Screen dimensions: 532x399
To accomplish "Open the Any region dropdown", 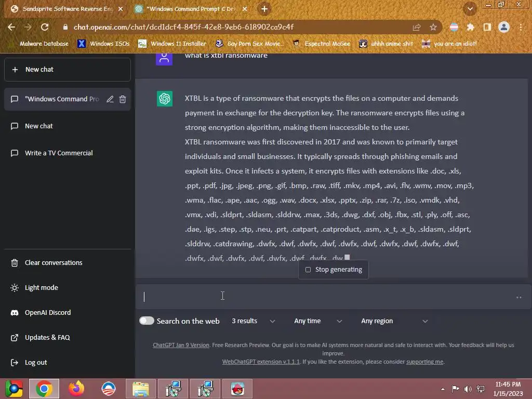I will tap(394, 321).
